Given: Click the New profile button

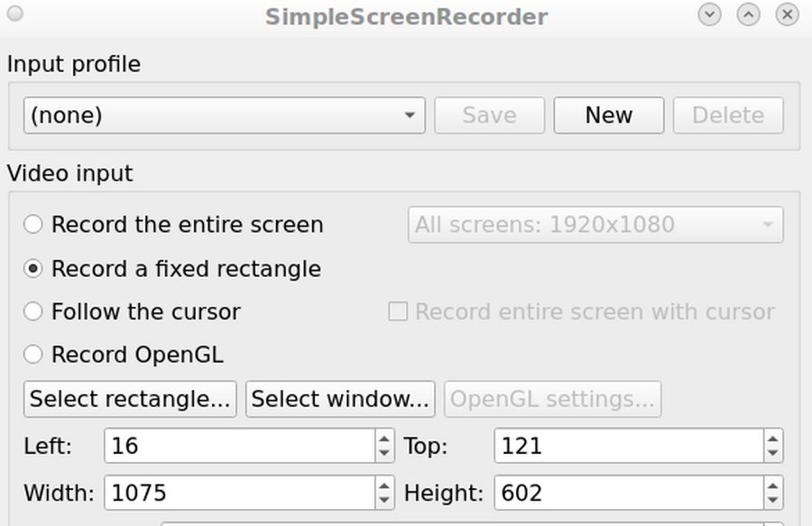Looking at the screenshot, I should [x=609, y=115].
